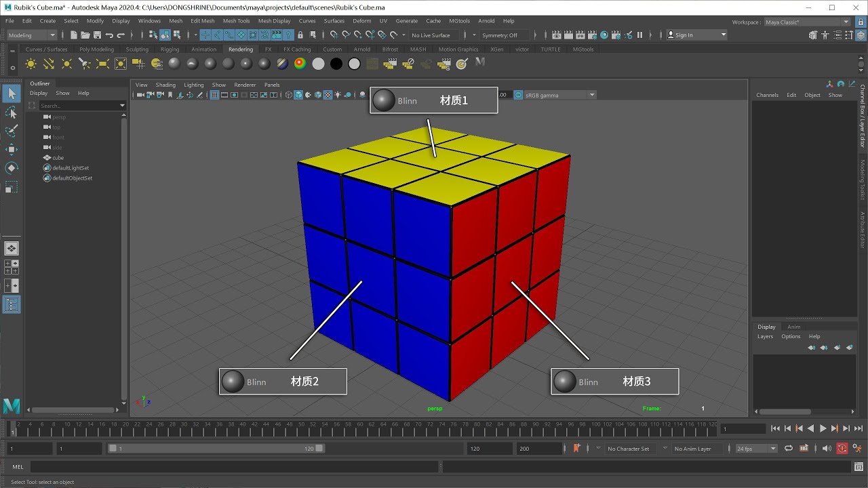
Task: Start an IPR render of the current frame
Action: coord(580,35)
